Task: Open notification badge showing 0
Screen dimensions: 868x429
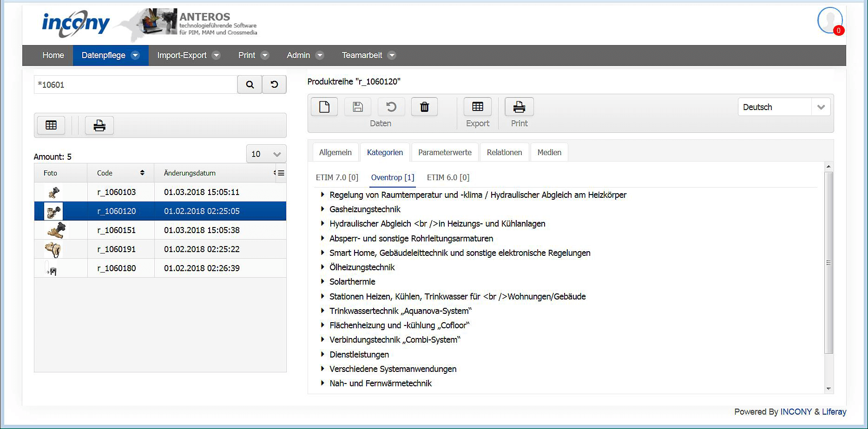Action: (838, 31)
